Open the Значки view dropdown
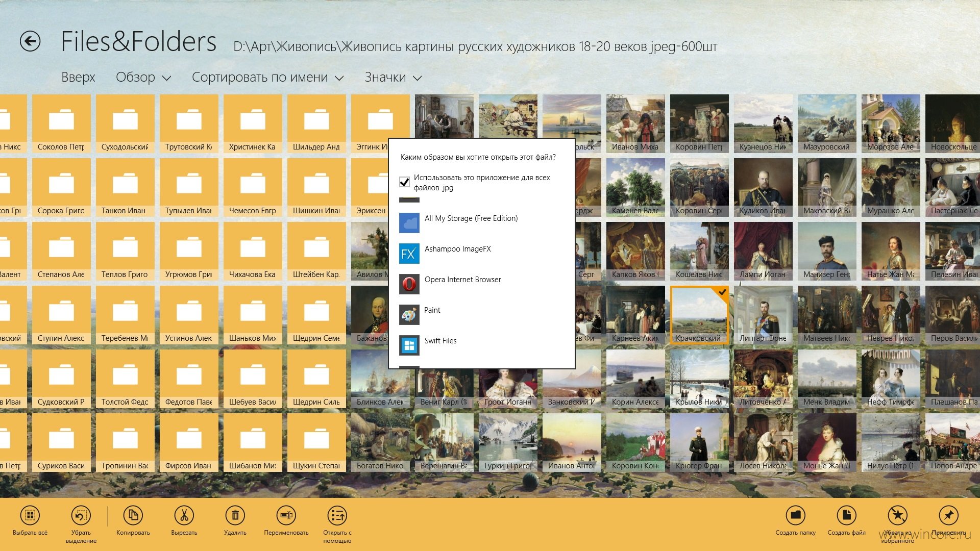980x551 pixels. tap(393, 78)
